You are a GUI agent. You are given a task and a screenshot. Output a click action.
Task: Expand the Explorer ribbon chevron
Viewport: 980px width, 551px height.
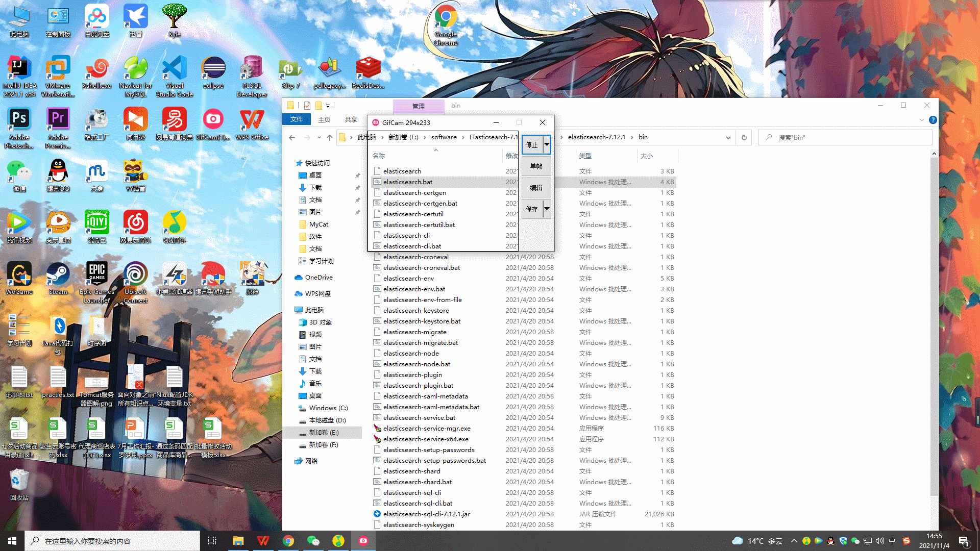pyautogui.click(x=922, y=120)
